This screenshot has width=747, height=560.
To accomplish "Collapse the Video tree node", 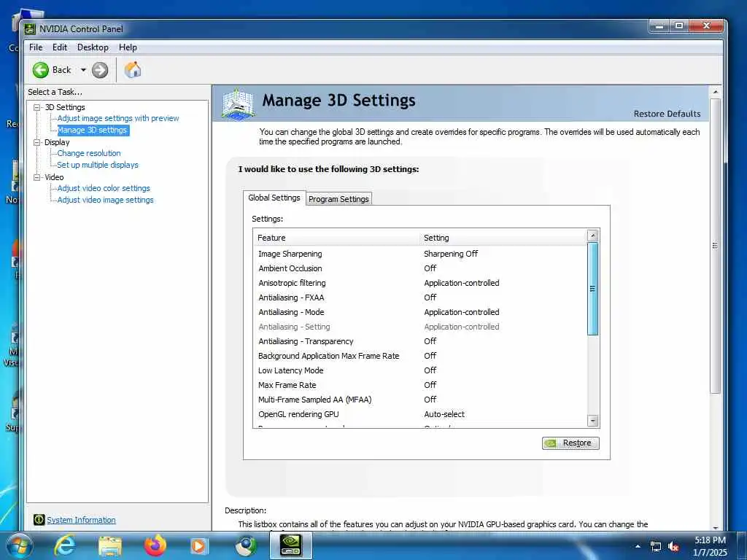I will (x=36, y=177).
